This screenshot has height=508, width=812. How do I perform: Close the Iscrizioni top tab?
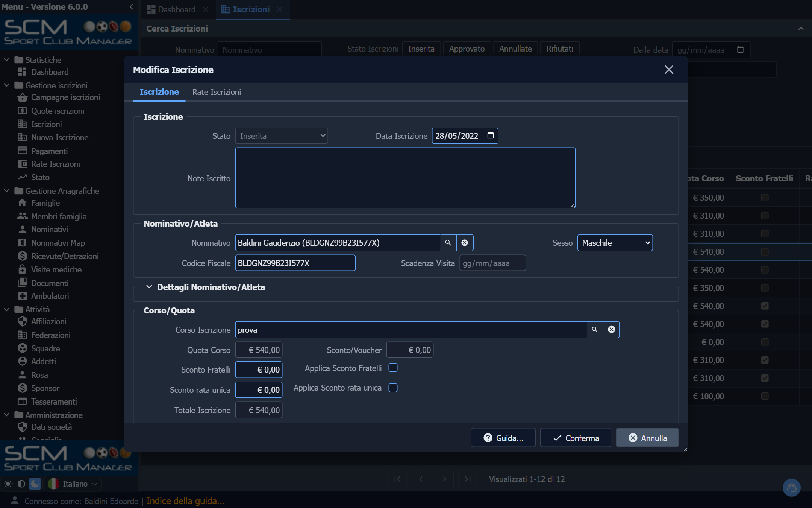tap(279, 9)
